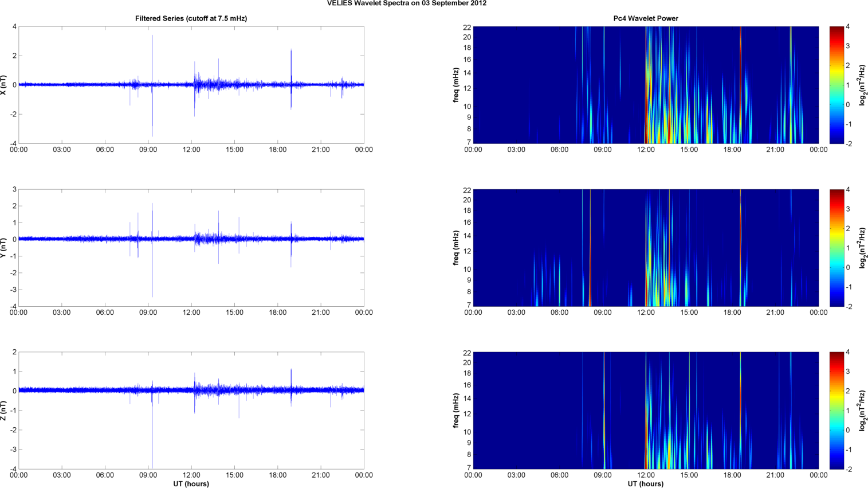The image size is (868, 488).
Task: Click the bottom spectrogram's colorbar
Action: click(x=836, y=411)
